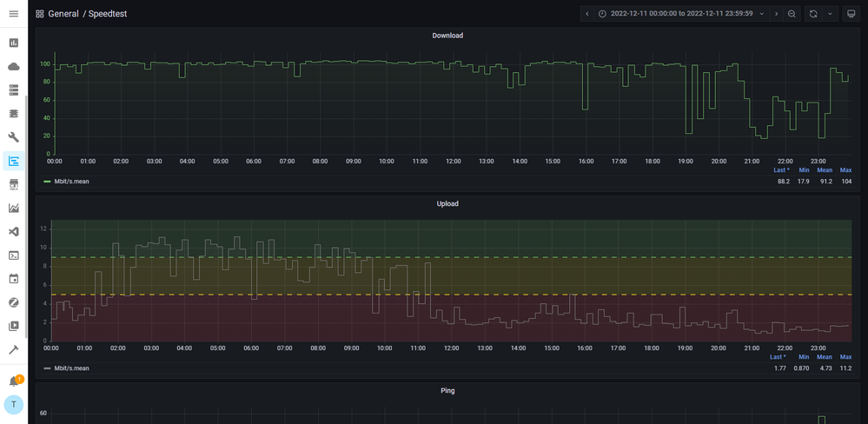The height and width of the screenshot is (424, 868).
Task: Click the General folder breadcrumb
Action: tap(63, 14)
